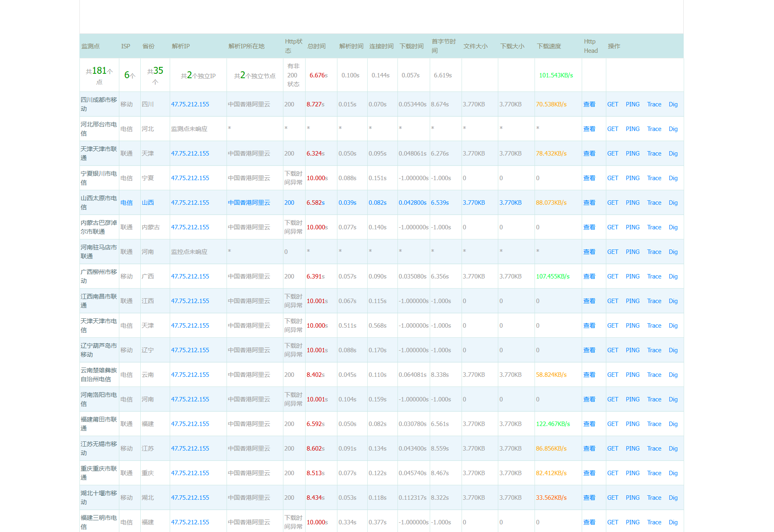774x532 pixels.
Task: Click GET for 内蒙古巴彦淖尔市联通 row
Action: click(612, 227)
